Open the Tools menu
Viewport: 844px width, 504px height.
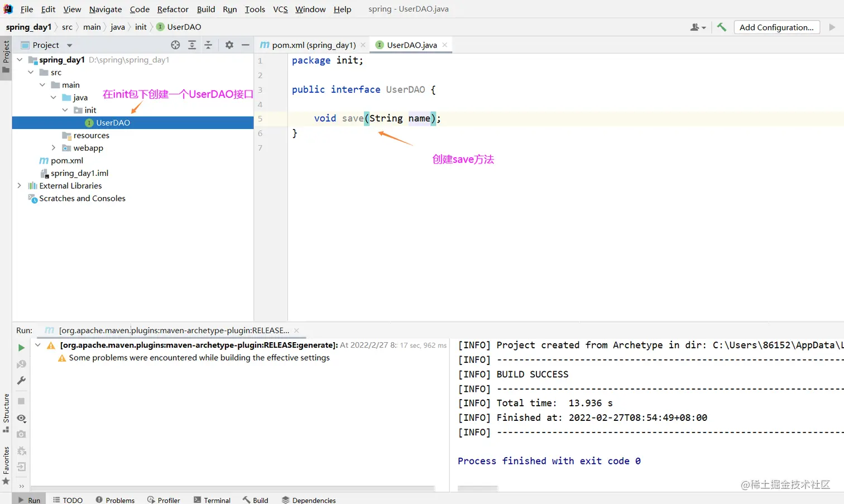pos(255,9)
